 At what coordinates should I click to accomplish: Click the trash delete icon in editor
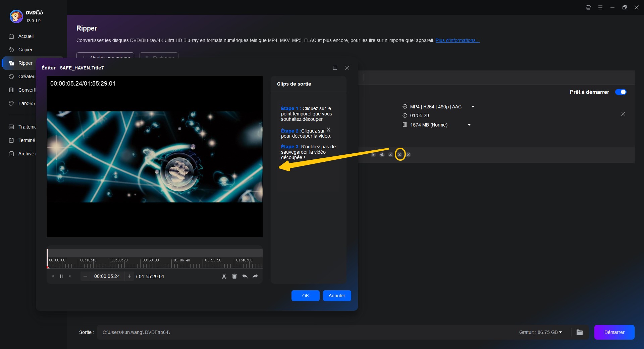(x=234, y=276)
